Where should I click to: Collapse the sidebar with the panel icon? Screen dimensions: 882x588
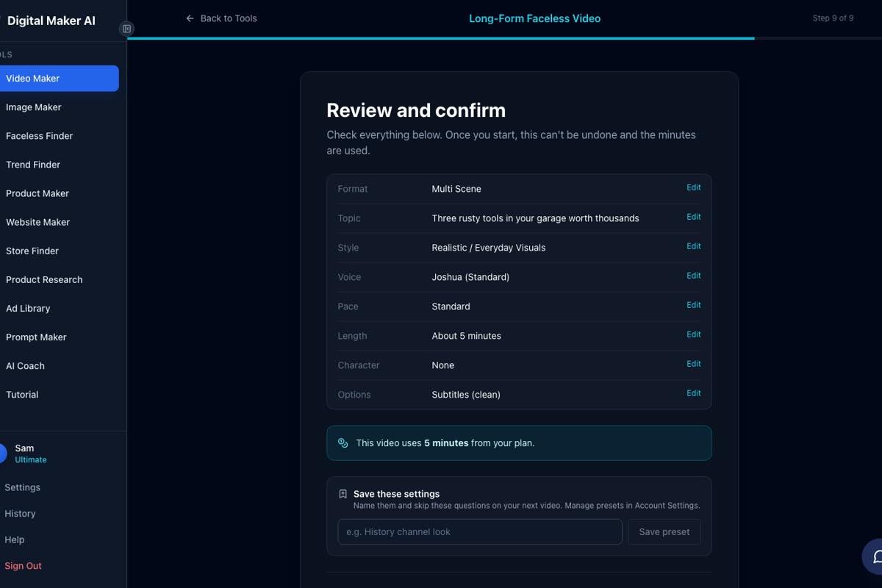click(x=126, y=29)
